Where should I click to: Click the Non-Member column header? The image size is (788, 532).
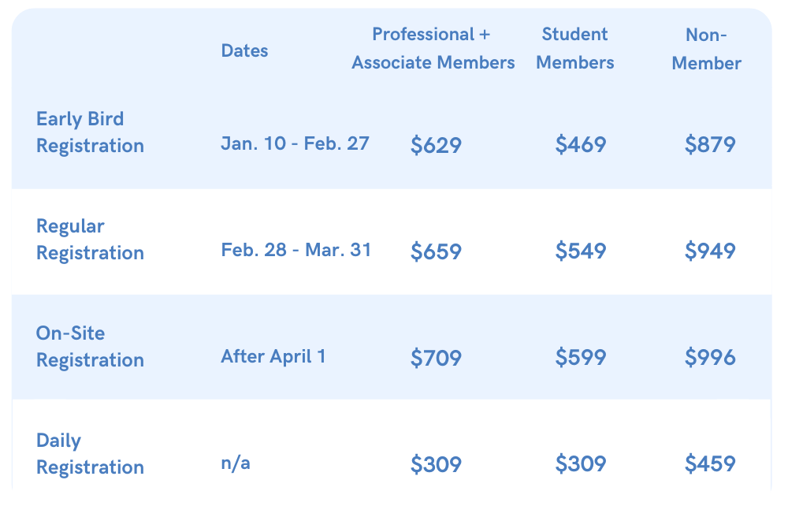coord(706,49)
